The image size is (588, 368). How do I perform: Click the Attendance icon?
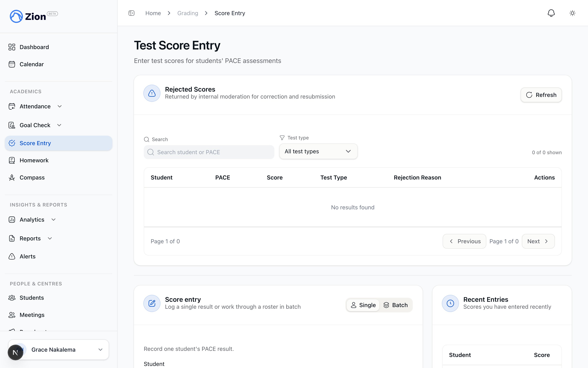pos(12,106)
